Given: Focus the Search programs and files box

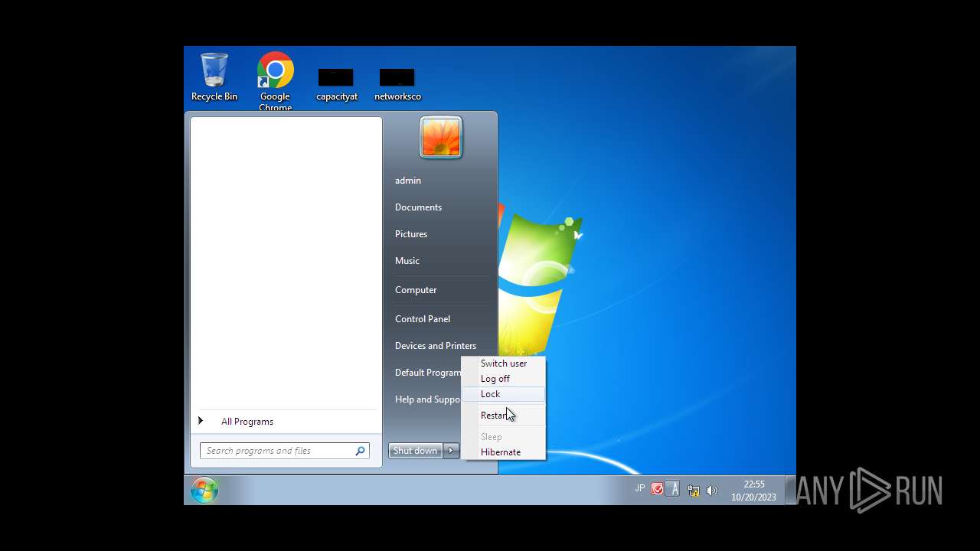Looking at the screenshot, I should tap(285, 451).
